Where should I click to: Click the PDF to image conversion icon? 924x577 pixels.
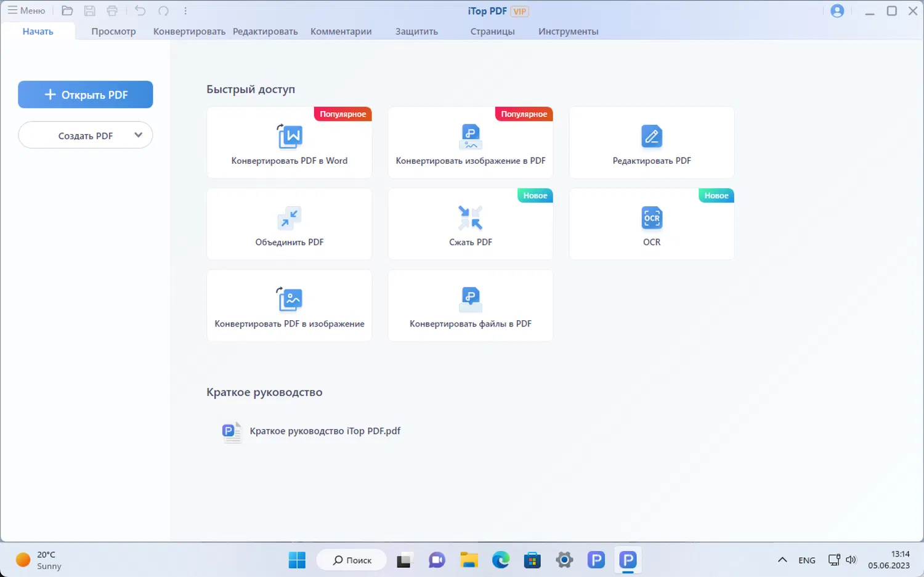(x=290, y=299)
